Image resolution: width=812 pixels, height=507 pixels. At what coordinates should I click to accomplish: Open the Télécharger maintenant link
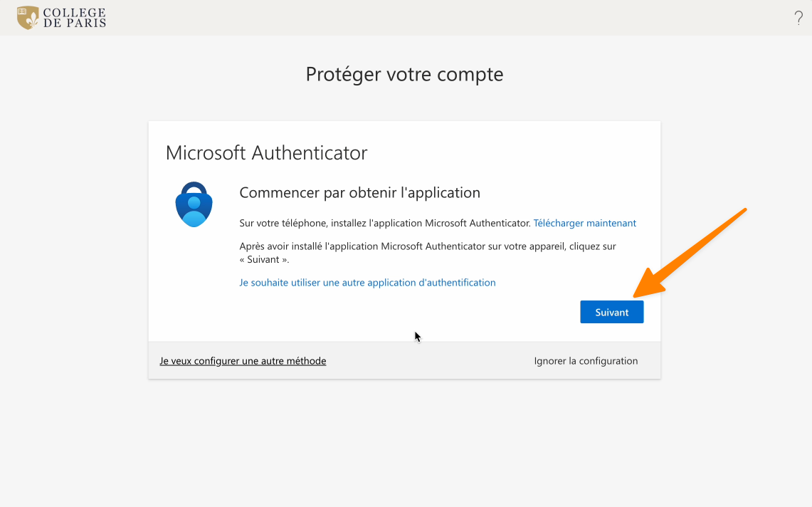[585, 223]
